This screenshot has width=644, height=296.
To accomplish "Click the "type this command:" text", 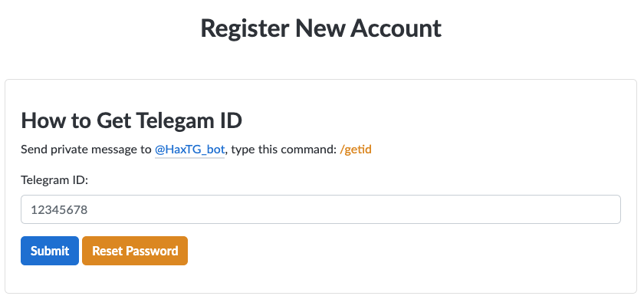I will pyautogui.click(x=284, y=150).
